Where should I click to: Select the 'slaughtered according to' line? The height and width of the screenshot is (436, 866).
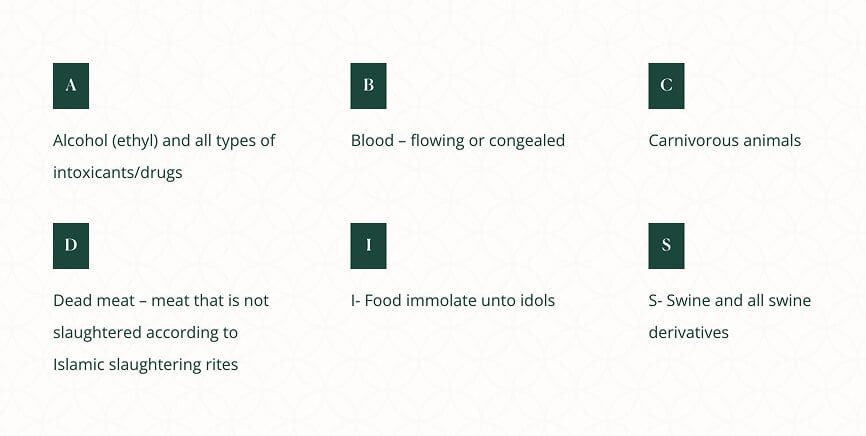(145, 332)
